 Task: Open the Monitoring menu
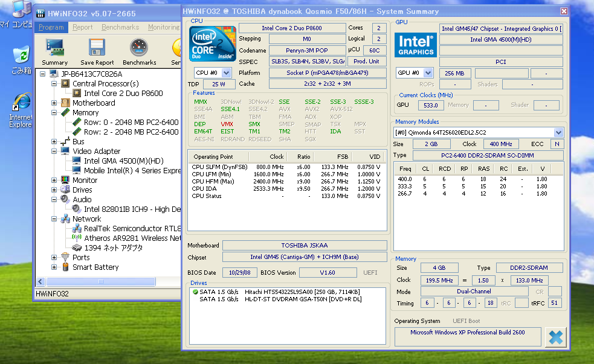click(x=164, y=27)
